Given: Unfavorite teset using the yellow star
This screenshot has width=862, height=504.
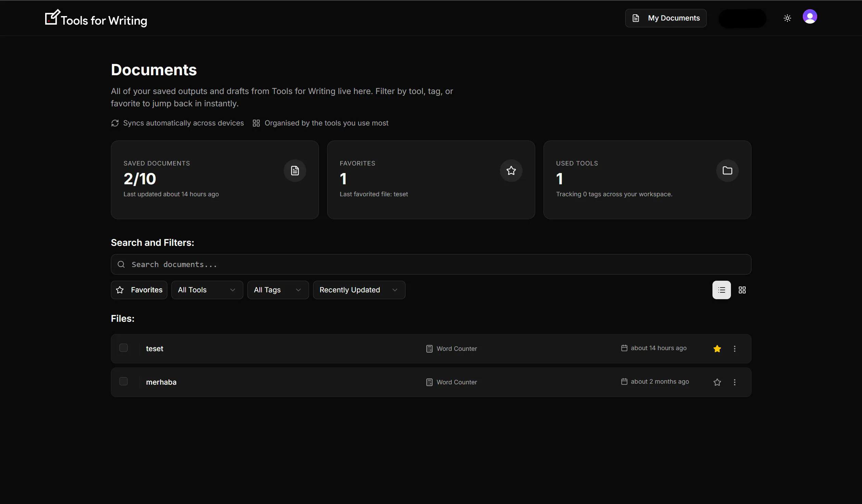Looking at the screenshot, I should (717, 349).
